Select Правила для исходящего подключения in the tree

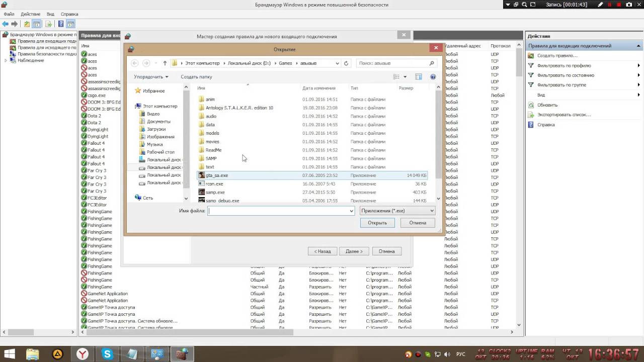43,48
